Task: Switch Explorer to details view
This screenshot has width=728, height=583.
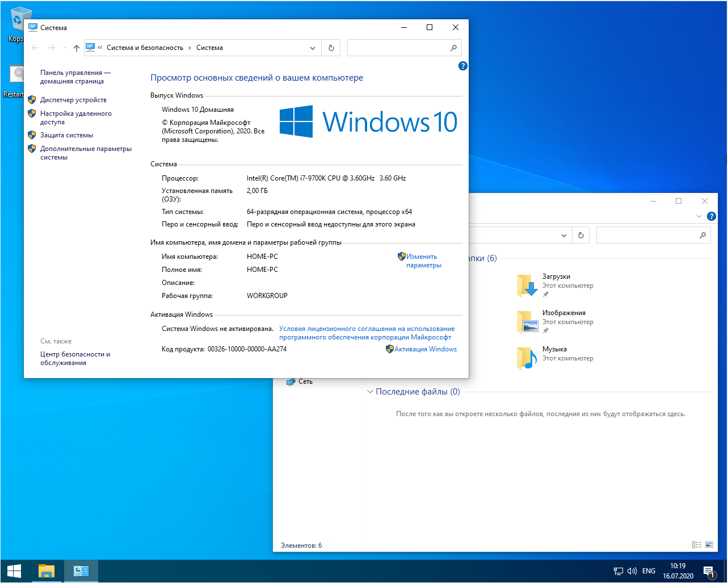Action: [x=697, y=545]
